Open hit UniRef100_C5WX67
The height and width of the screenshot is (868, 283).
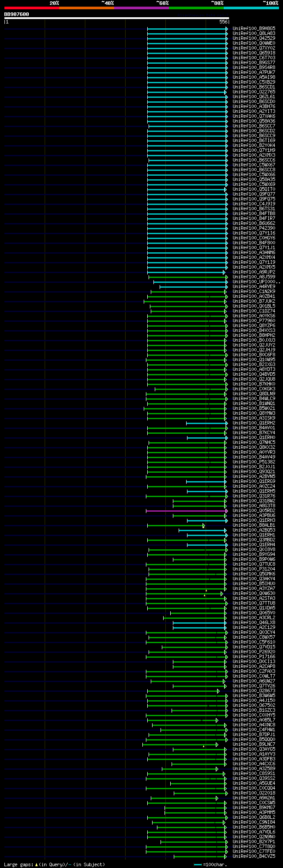pos(254,165)
